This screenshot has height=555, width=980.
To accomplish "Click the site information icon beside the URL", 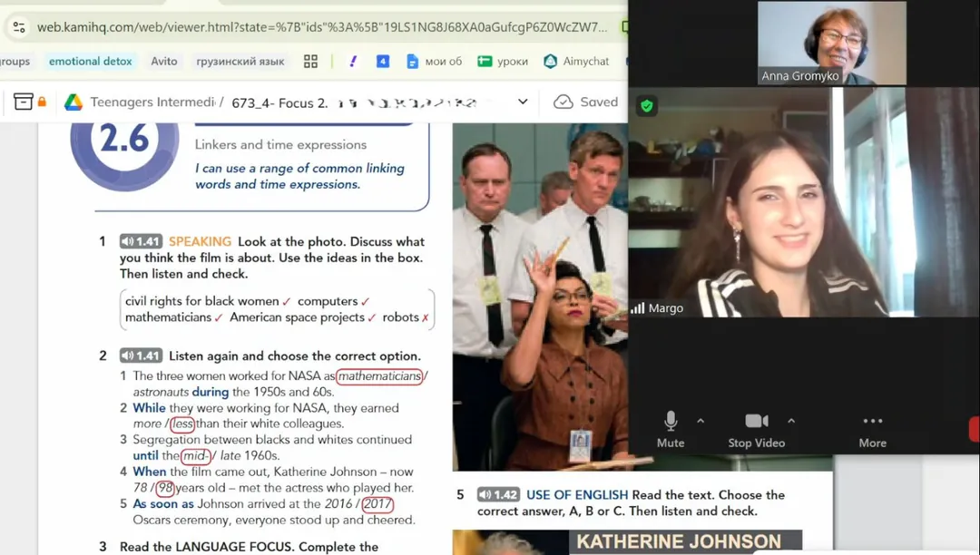I will tap(19, 27).
